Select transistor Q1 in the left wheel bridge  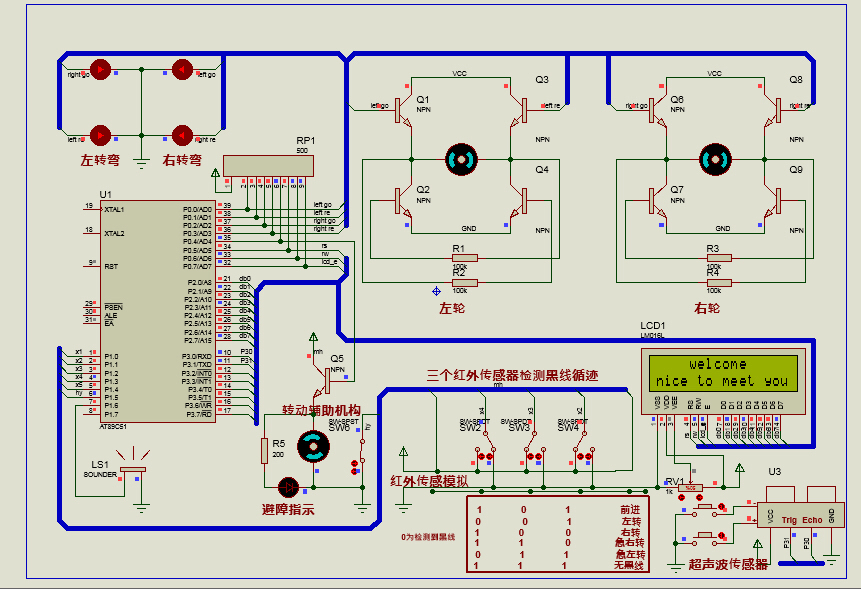tap(404, 111)
